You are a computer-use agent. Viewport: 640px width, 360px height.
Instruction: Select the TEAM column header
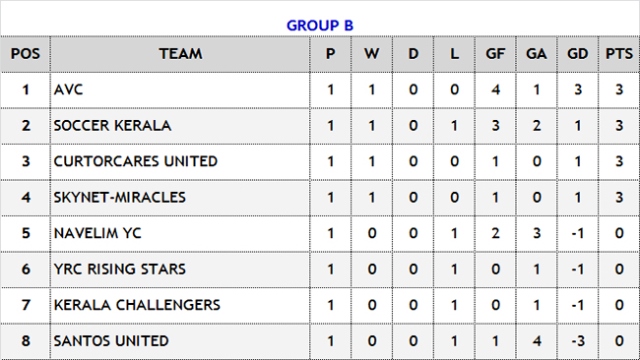click(x=180, y=54)
